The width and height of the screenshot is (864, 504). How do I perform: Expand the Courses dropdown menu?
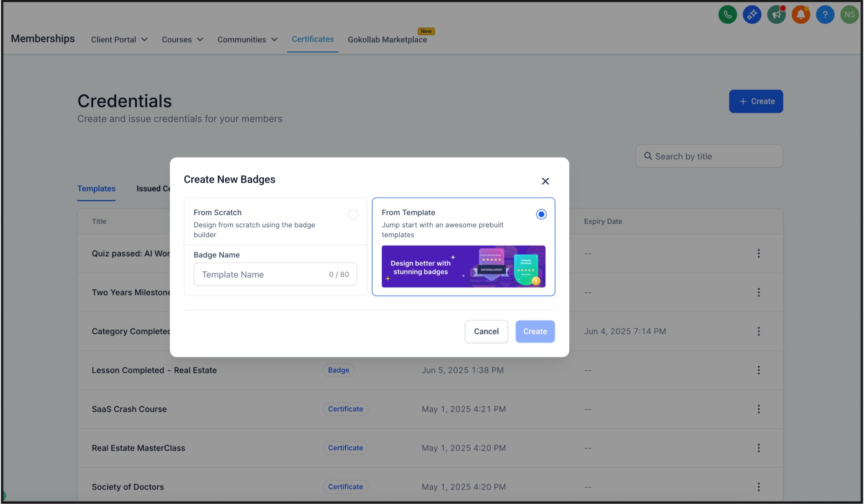pyautogui.click(x=182, y=40)
